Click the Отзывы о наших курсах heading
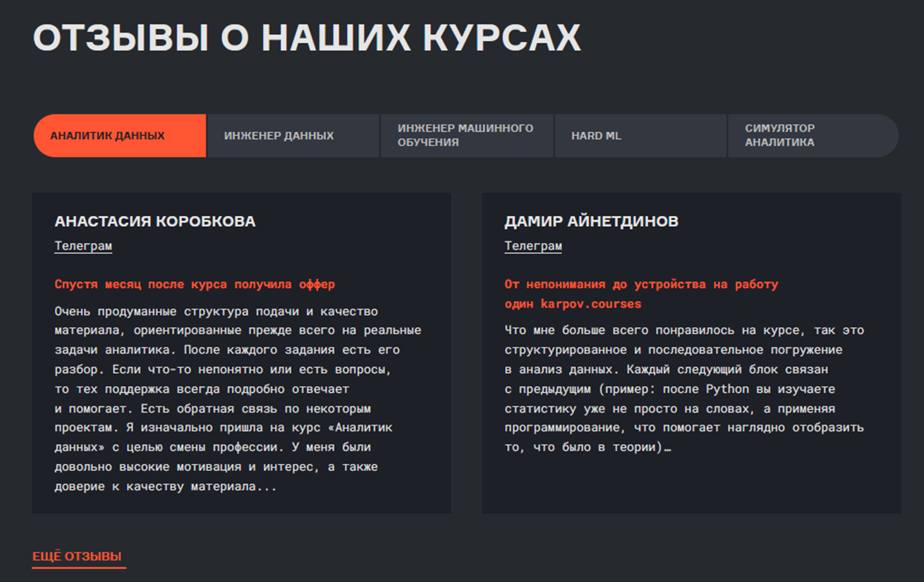The image size is (924, 582). pyautogui.click(x=306, y=38)
